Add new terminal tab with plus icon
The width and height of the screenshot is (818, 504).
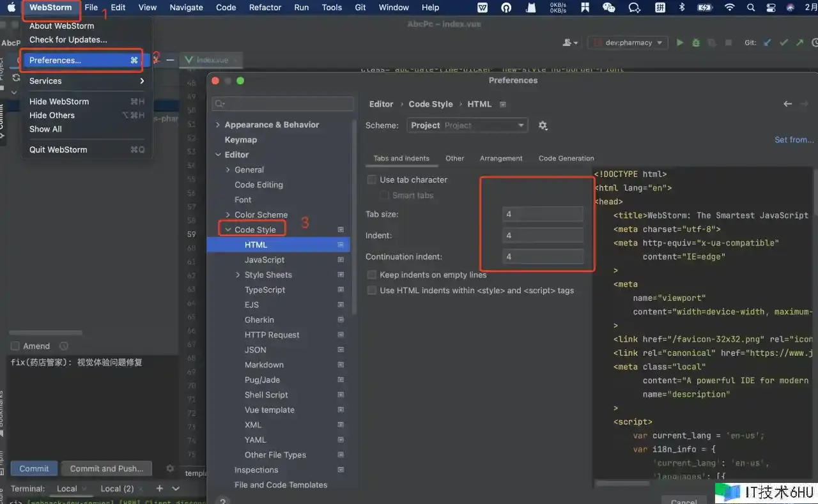[159, 489]
